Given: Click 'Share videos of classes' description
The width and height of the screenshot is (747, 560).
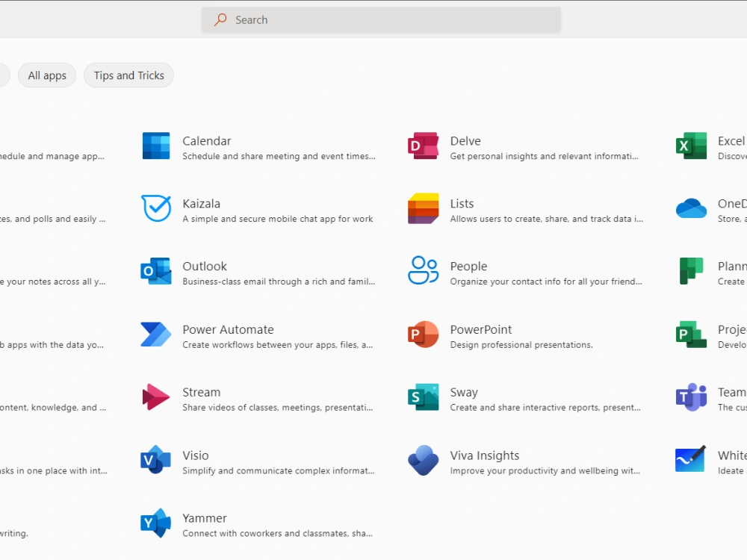Looking at the screenshot, I should coord(278,408).
